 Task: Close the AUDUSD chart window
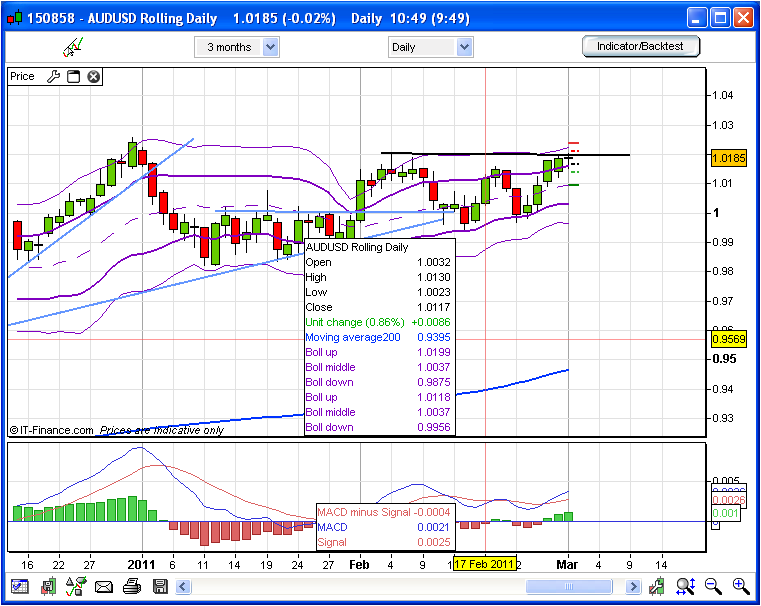743,18
